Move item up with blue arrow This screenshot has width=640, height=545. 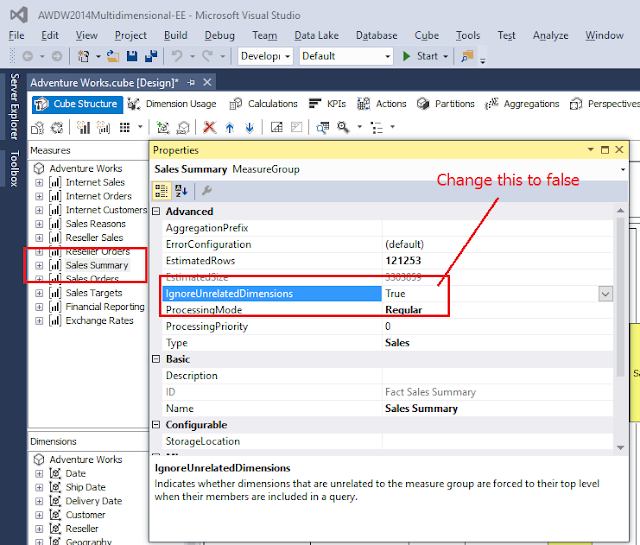point(230,128)
